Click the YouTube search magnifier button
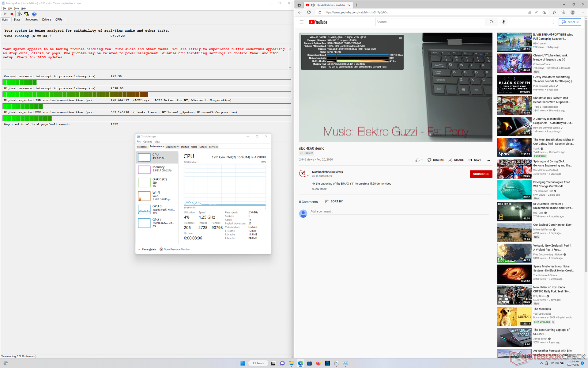Screen dimensions: 588x368 point(491,22)
